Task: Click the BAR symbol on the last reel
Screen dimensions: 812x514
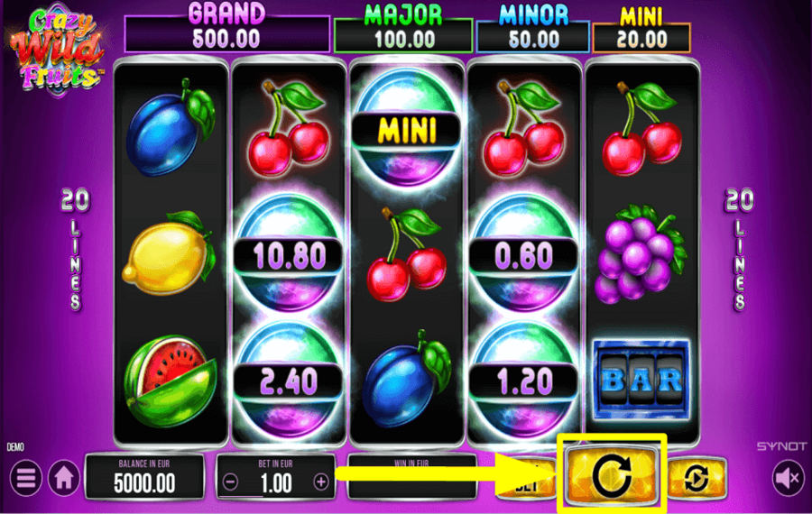Action: 641,380
